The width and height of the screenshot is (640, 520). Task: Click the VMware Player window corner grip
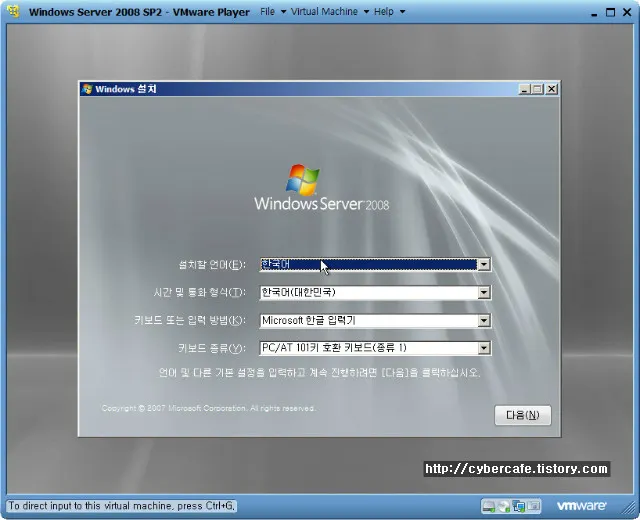(629, 509)
